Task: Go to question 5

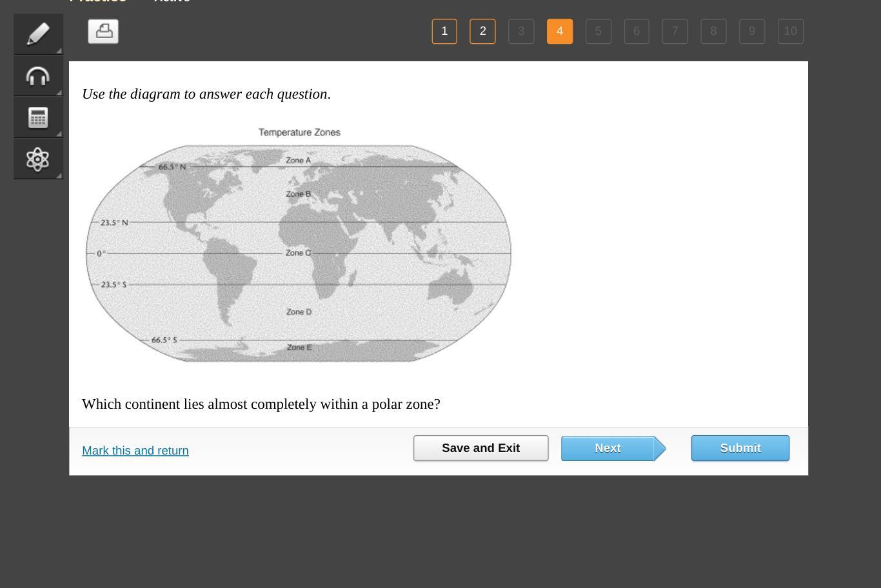Action: [598, 31]
